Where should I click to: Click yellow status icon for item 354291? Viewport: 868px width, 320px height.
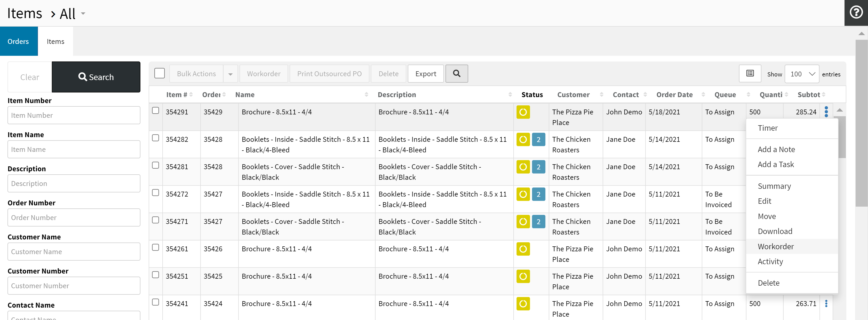[x=523, y=112]
